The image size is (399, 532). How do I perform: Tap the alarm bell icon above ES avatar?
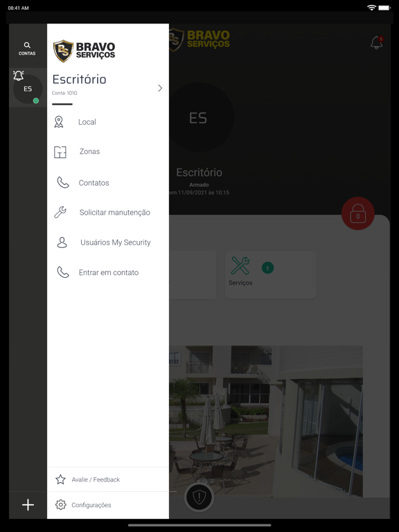pos(18,76)
